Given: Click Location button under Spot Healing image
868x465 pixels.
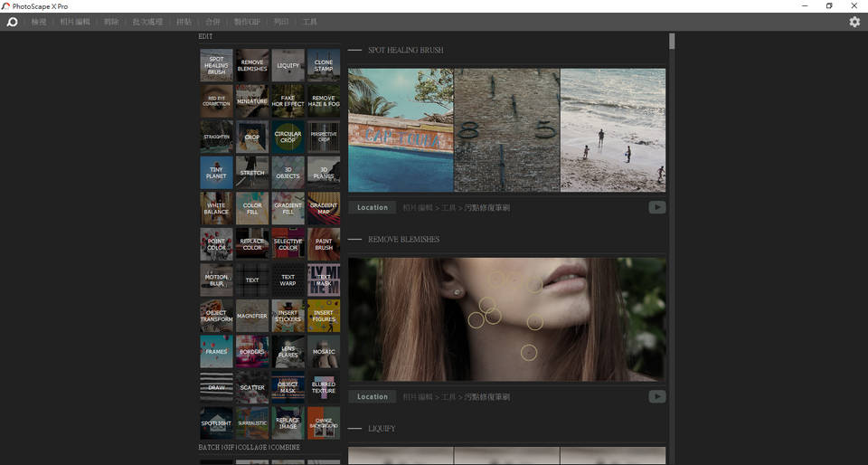Looking at the screenshot, I should click(372, 207).
